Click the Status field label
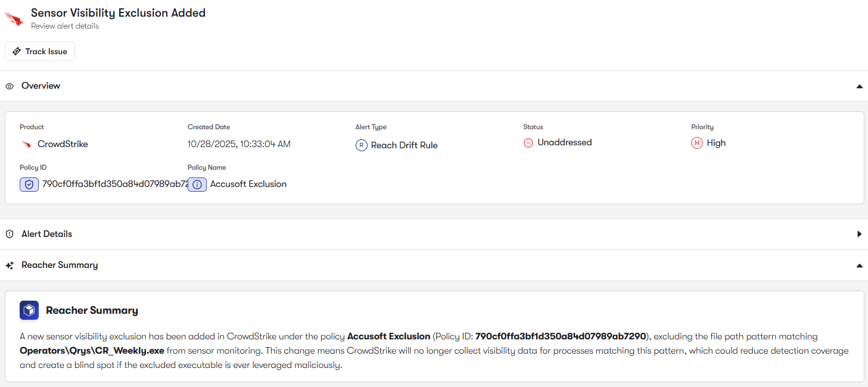The width and height of the screenshot is (868, 387). click(533, 127)
